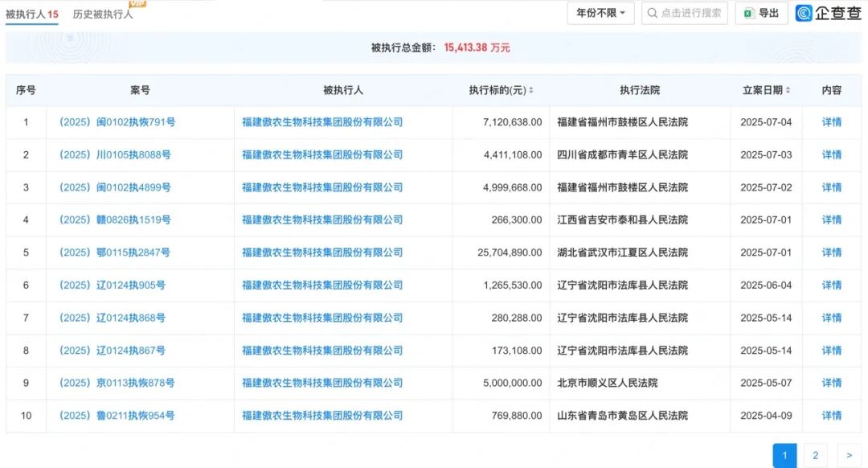The height and width of the screenshot is (468, 868).
Task: Click company name in row 1
Action: [x=322, y=122]
